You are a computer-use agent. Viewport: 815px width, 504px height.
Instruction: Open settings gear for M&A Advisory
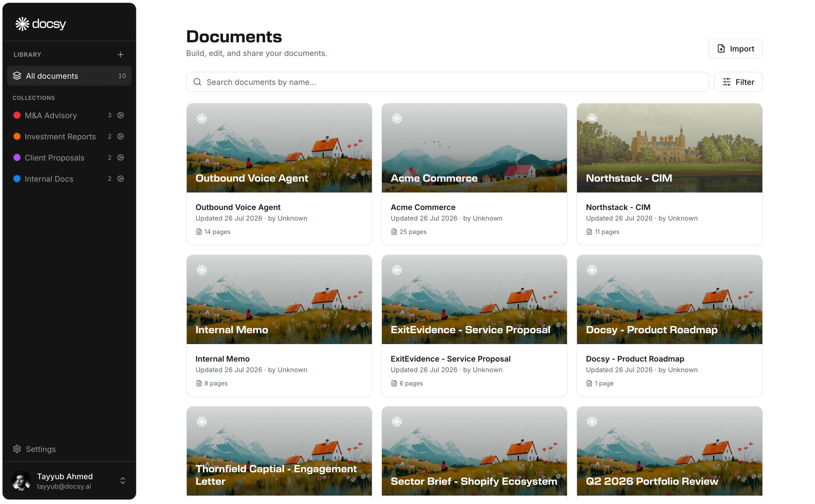[121, 115]
